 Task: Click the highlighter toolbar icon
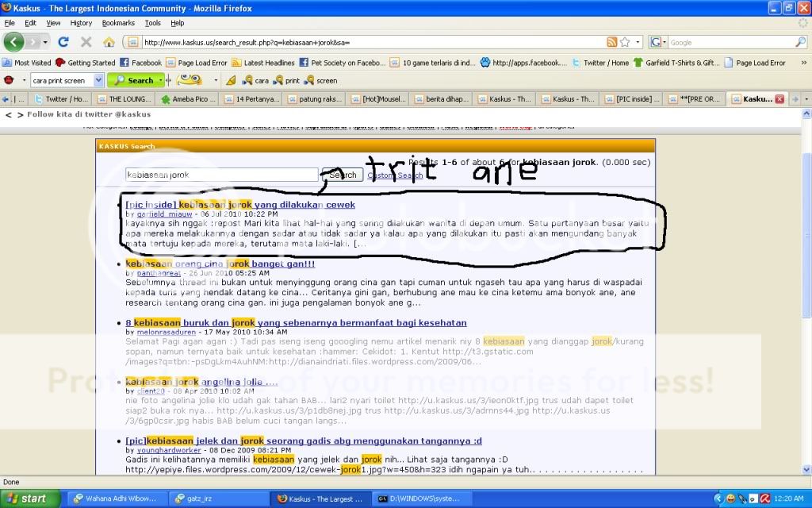(x=231, y=80)
